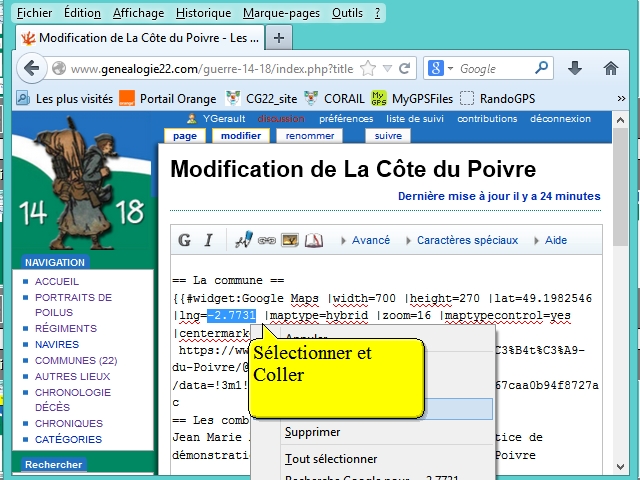Open the Marque-pages menu

pos(281,13)
